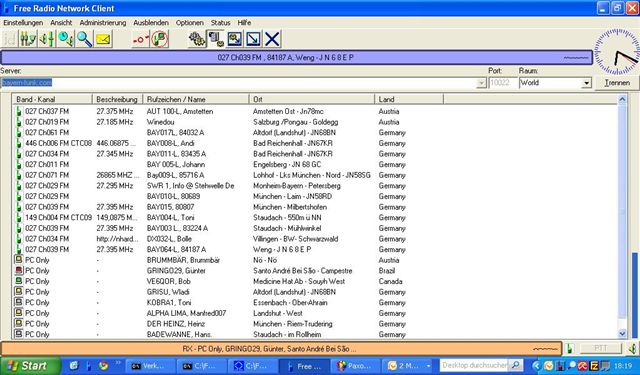Sort by the Ort column header
The width and height of the screenshot is (640, 375).
pyautogui.click(x=312, y=99)
